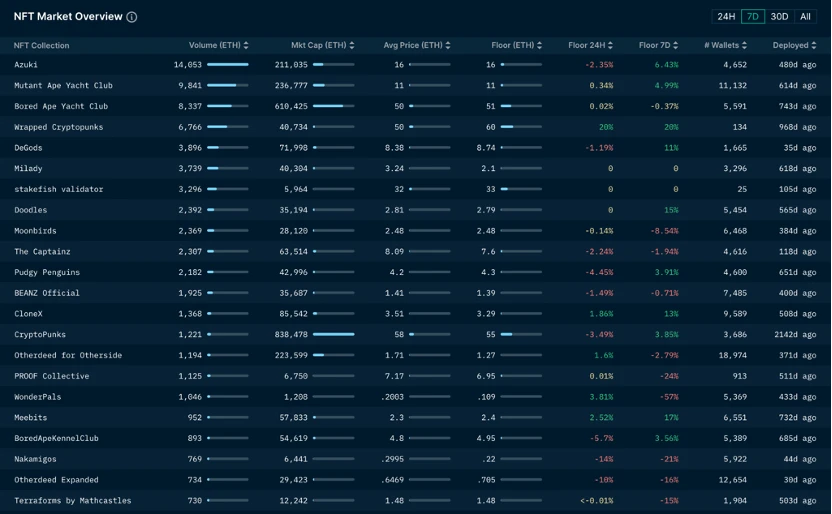Click The Captainz collection name
Screen dimensions: 832x514
click(42, 251)
